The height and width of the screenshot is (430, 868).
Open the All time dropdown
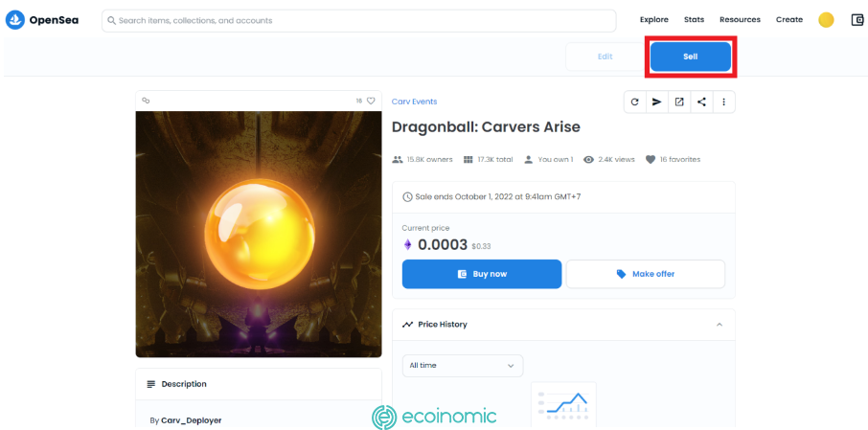[x=462, y=365]
